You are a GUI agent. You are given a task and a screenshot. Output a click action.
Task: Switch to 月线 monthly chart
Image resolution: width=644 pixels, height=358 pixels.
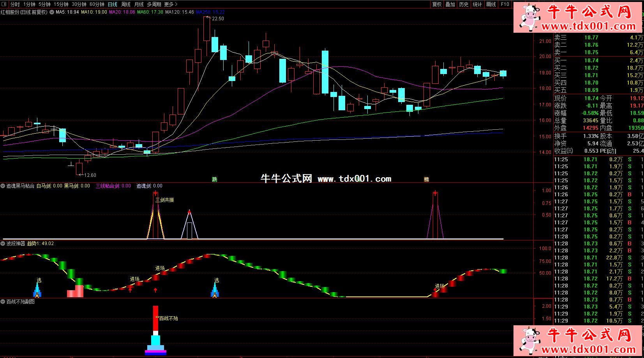tap(139, 4)
